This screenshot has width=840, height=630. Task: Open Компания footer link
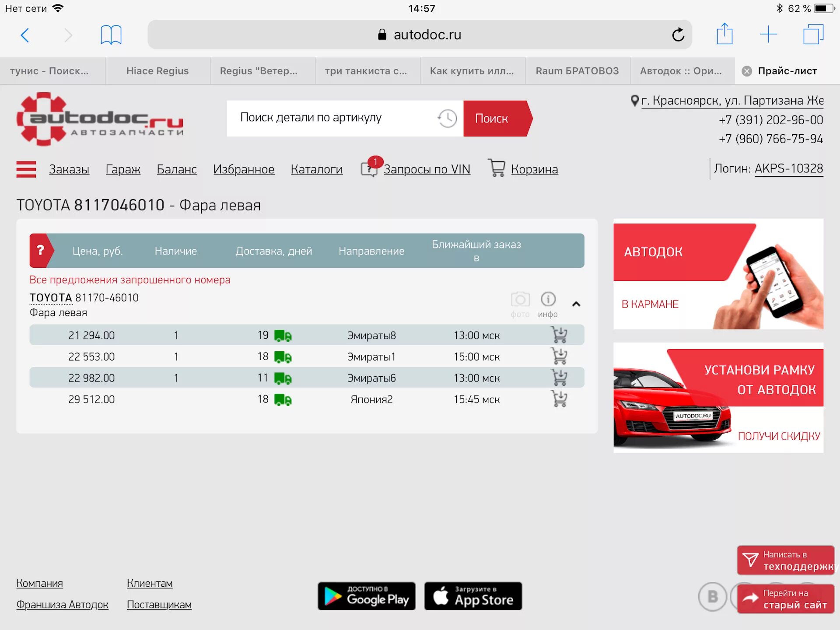pyautogui.click(x=39, y=583)
